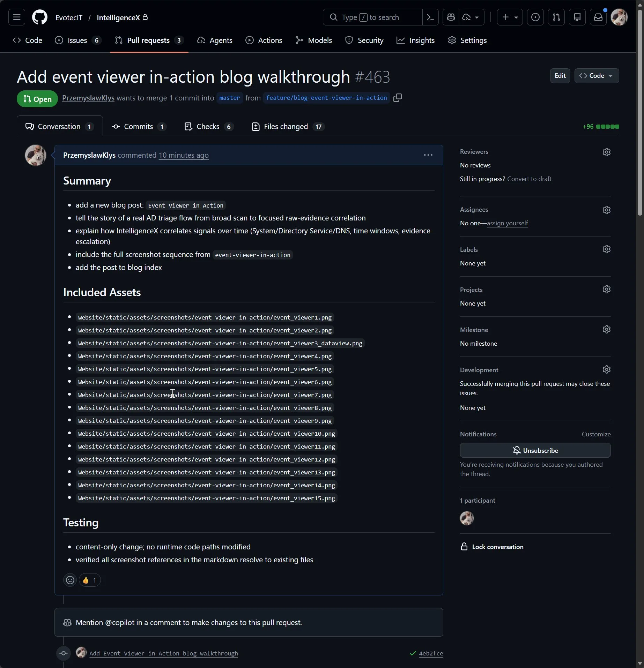Open the issues dashboard icon in header
The width and height of the screenshot is (644, 668).
click(x=535, y=17)
